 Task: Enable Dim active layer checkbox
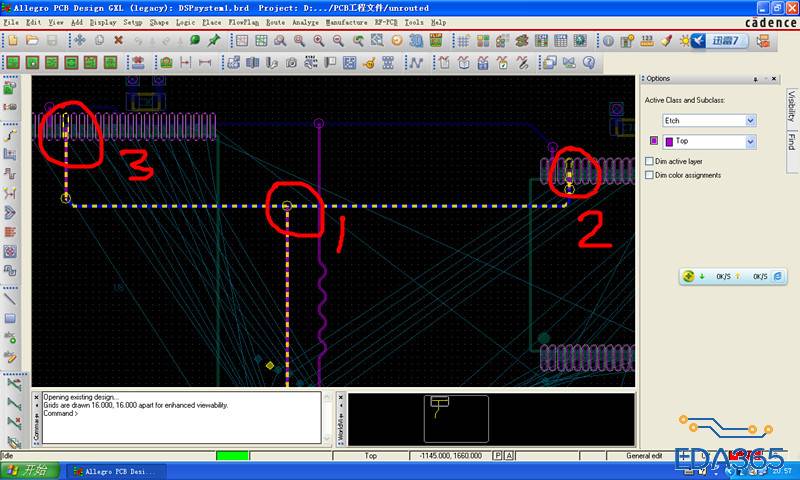[x=649, y=161]
